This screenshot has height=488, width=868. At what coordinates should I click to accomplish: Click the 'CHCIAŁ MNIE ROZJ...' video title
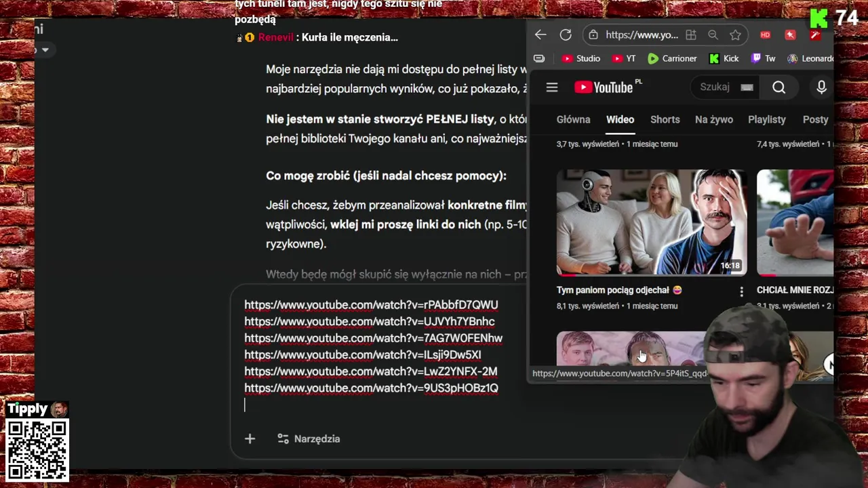(795, 290)
